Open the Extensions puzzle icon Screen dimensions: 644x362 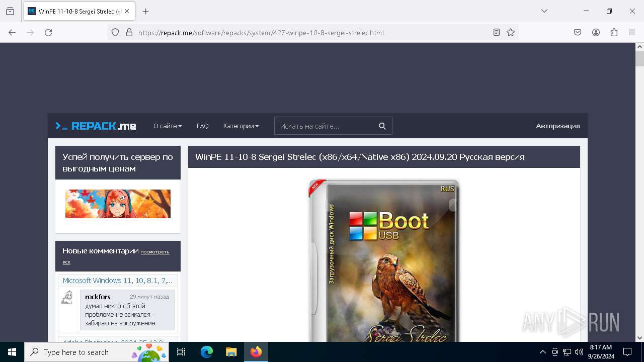[614, 32]
